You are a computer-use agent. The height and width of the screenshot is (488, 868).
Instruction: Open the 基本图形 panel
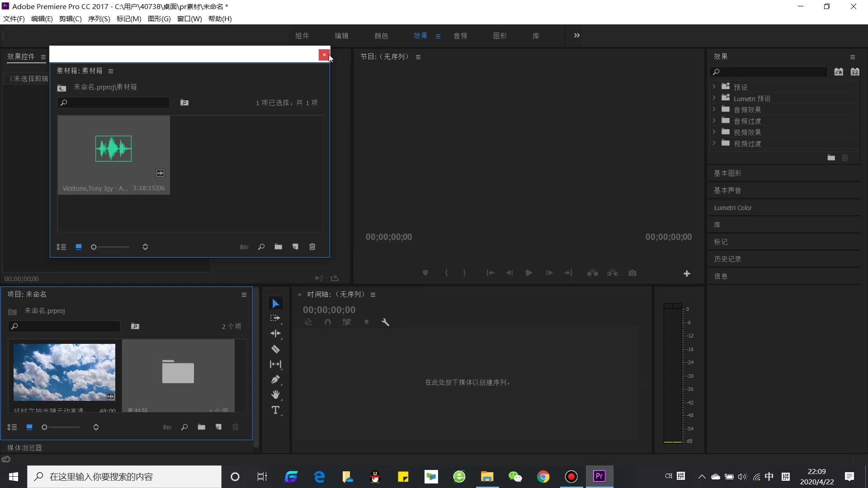(727, 173)
